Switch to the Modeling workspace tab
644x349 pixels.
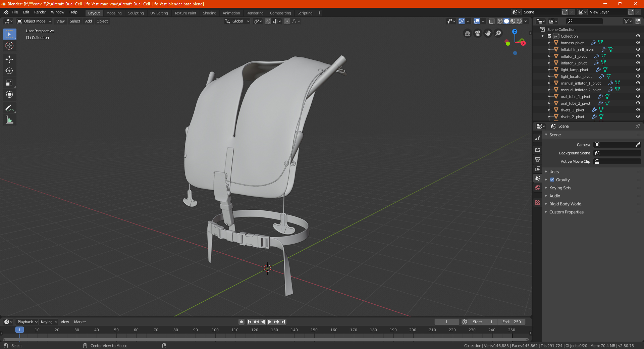[114, 13]
